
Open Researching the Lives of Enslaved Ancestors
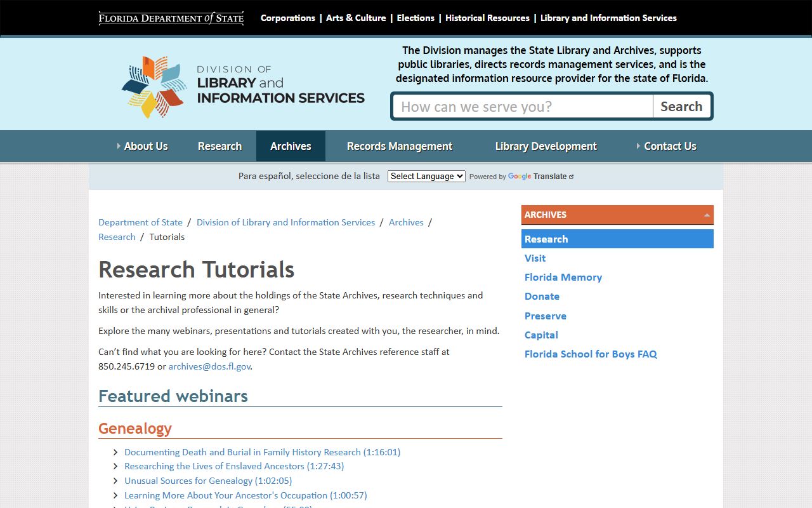234,466
